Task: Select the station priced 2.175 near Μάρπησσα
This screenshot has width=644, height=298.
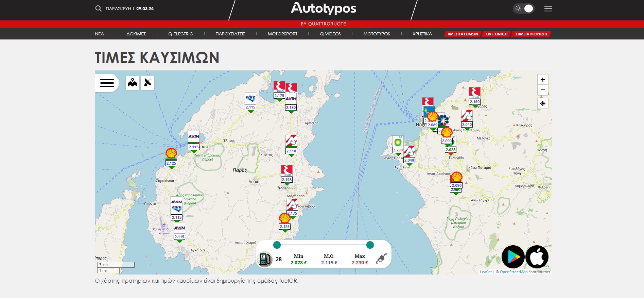Action: click(x=292, y=208)
